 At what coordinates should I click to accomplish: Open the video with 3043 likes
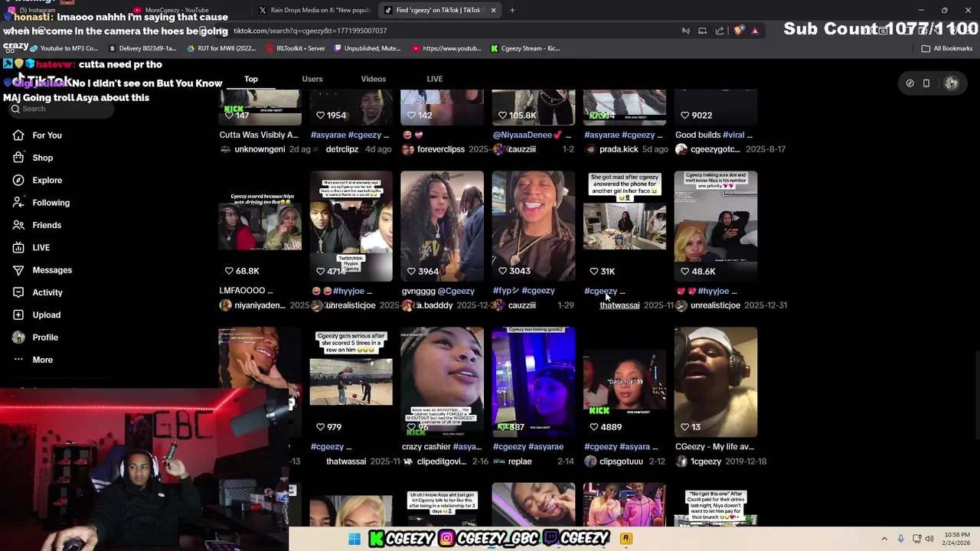[x=534, y=226]
